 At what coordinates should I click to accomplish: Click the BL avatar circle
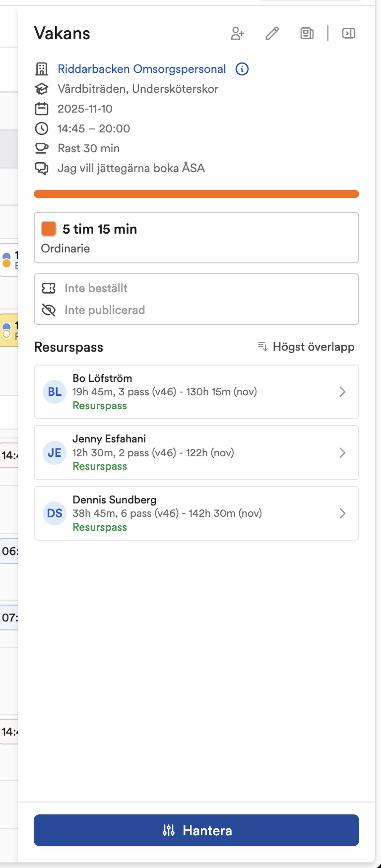coord(55,392)
